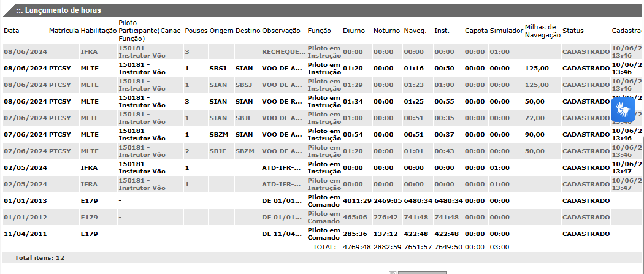Click the VLibras sign language accessibility icon
Image resolution: width=644 pixels, height=274 pixels.
point(624,110)
